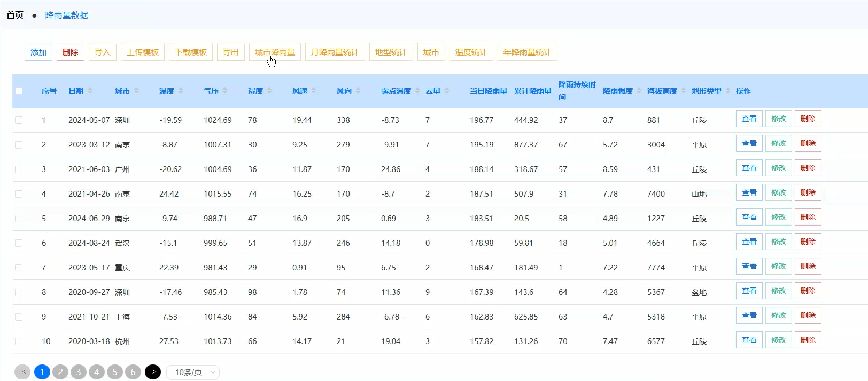Check the row 3 广州 checkbox
The image size is (868, 381).
19,169
